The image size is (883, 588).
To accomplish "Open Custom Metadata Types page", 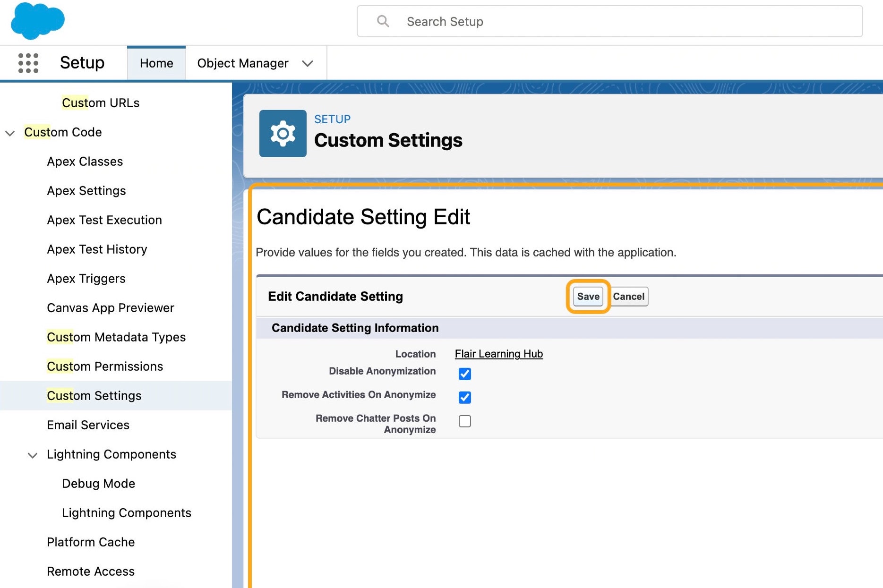I will [x=116, y=337].
